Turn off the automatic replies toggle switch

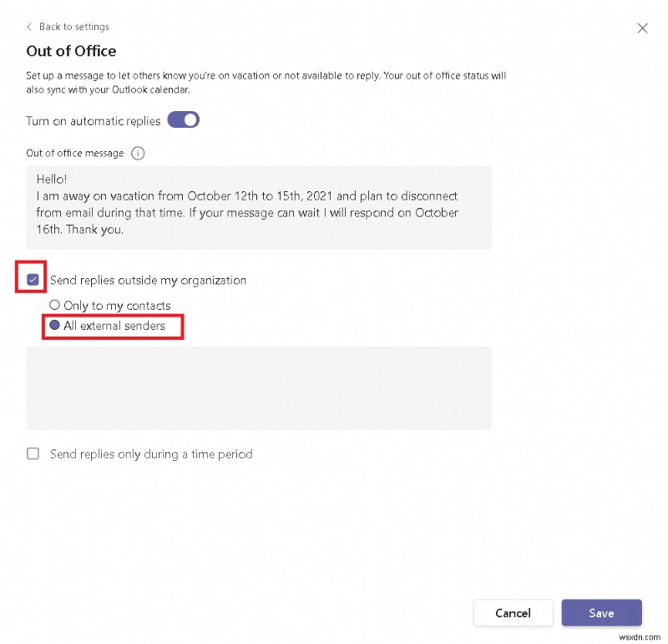click(x=184, y=120)
